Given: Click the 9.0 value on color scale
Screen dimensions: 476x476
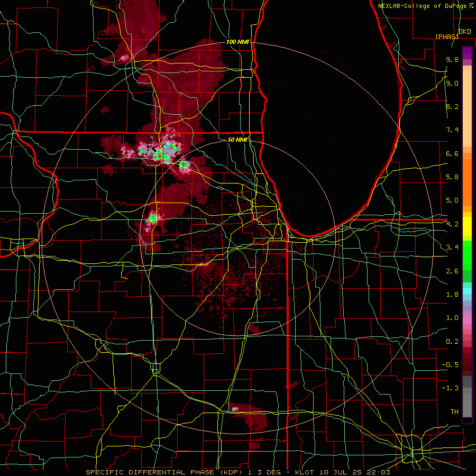Looking at the screenshot, I should point(452,84).
